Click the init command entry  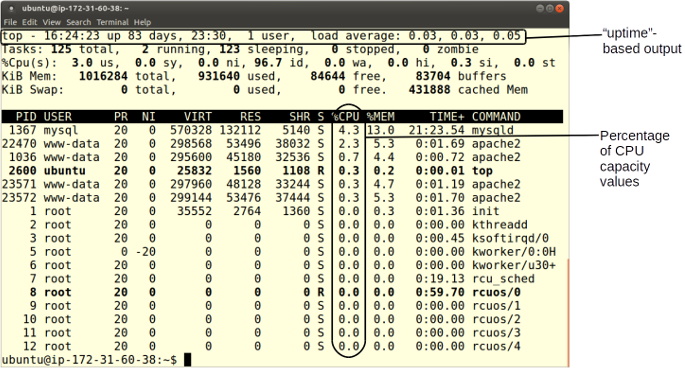486,211
